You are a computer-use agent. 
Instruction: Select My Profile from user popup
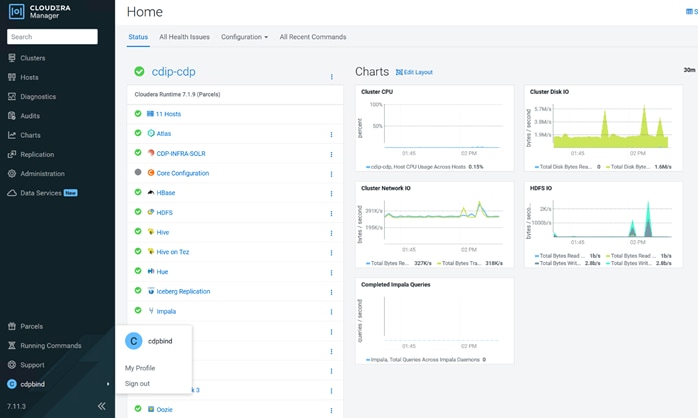pyautogui.click(x=140, y=368)
